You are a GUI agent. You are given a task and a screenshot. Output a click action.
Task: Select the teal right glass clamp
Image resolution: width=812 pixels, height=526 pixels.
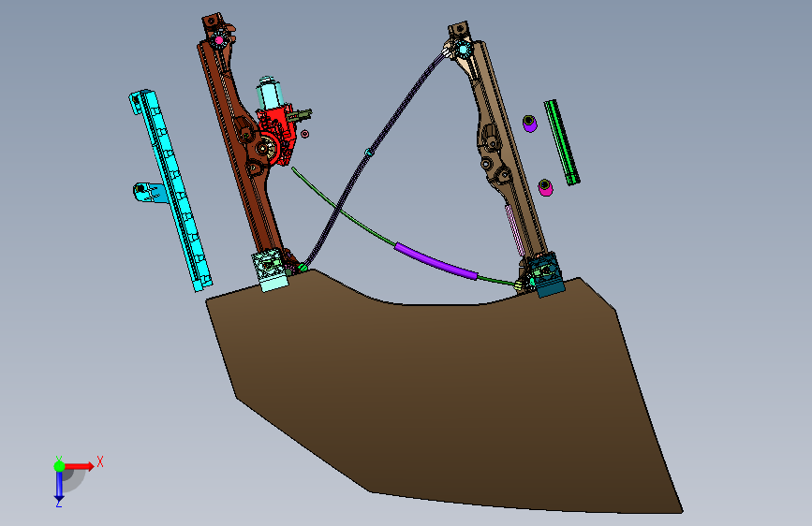coord(546,276)
